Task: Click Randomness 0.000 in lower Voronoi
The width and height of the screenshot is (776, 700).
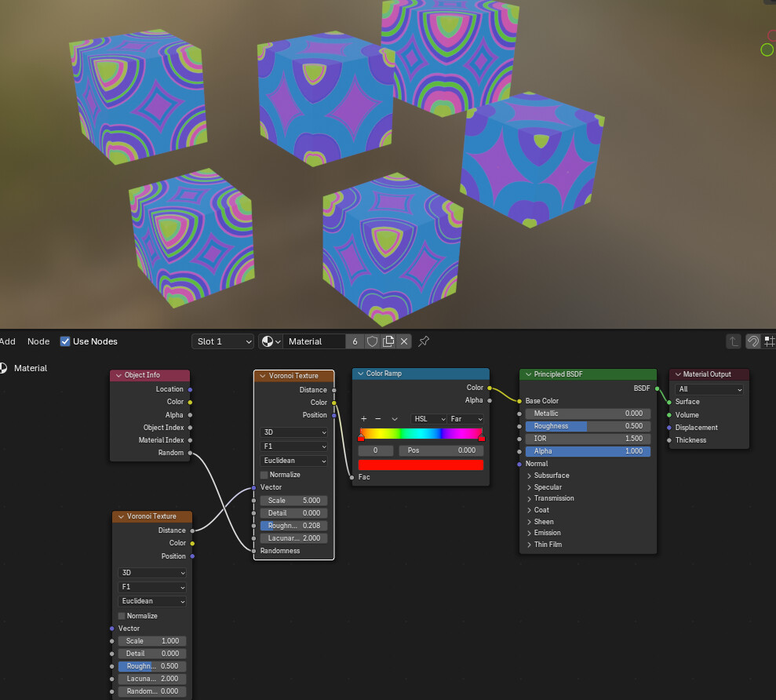Action: [x=152, y=691]
